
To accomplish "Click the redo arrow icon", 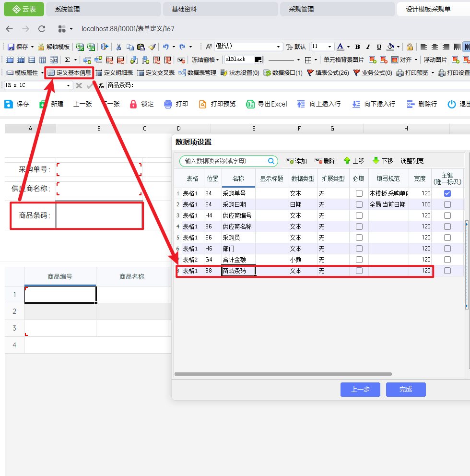I will click(x=182, y=47).
